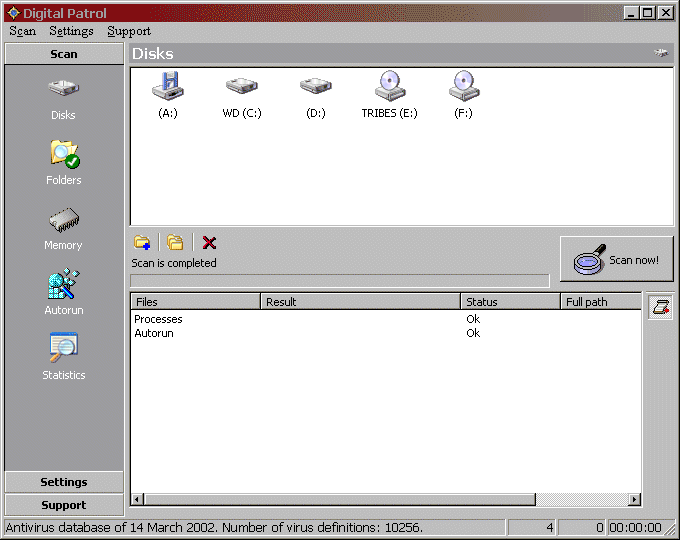Click the multiple folders toolbar icon
Viewport: 680px width, 540px height.
pos(175,242)
